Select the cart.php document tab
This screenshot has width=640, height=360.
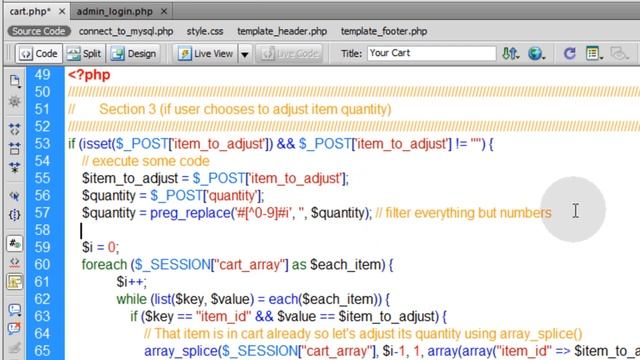[30, 11]
